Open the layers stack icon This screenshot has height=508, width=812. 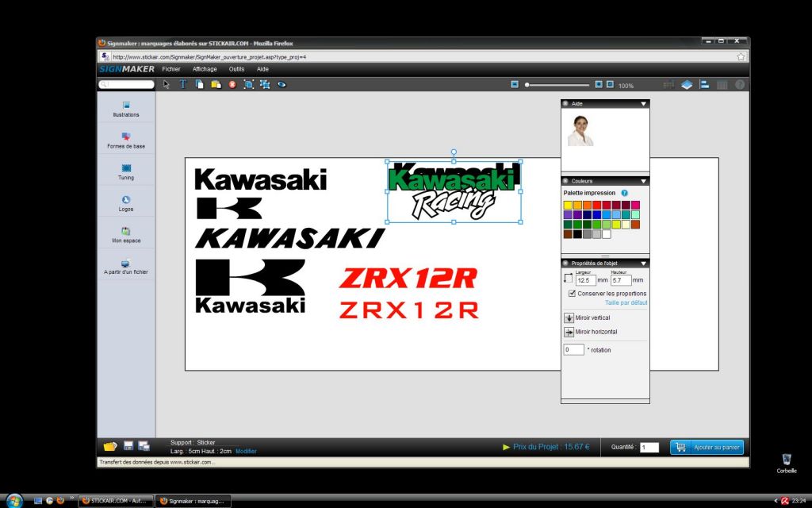[x=687, y=84]
